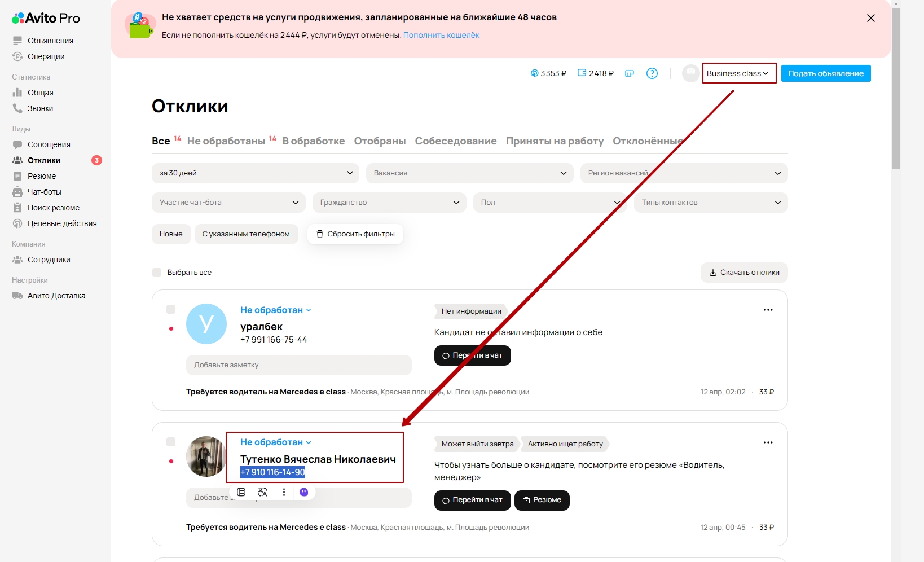Screen dimensions: 924x562
Task: Open the 'Гражданство' filter dropdown
Action: 389,203
